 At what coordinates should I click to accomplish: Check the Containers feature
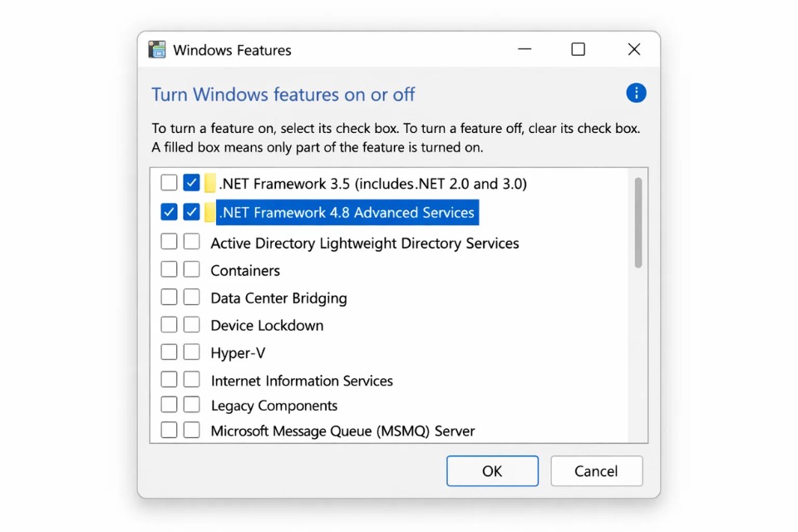click(x=192, y=269)
